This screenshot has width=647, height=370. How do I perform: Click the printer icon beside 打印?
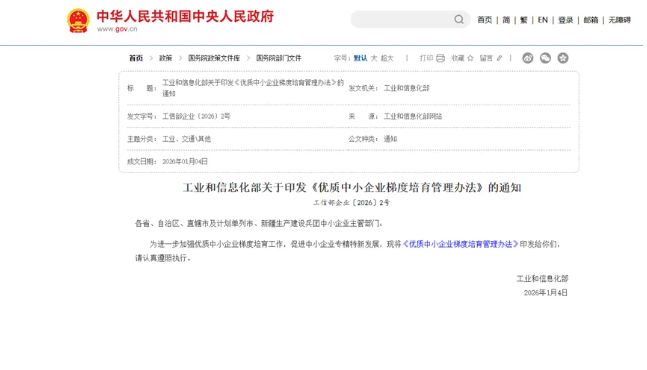point(440,58)
